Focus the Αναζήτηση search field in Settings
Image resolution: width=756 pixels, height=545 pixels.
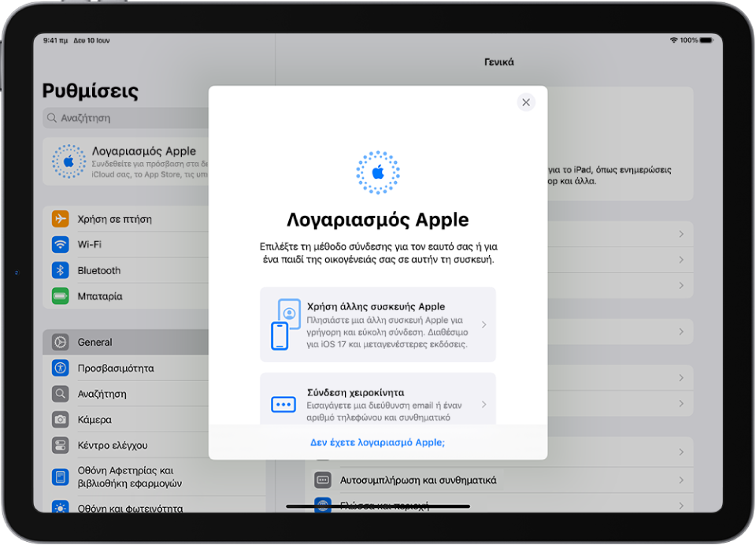(x=126, y=118)
